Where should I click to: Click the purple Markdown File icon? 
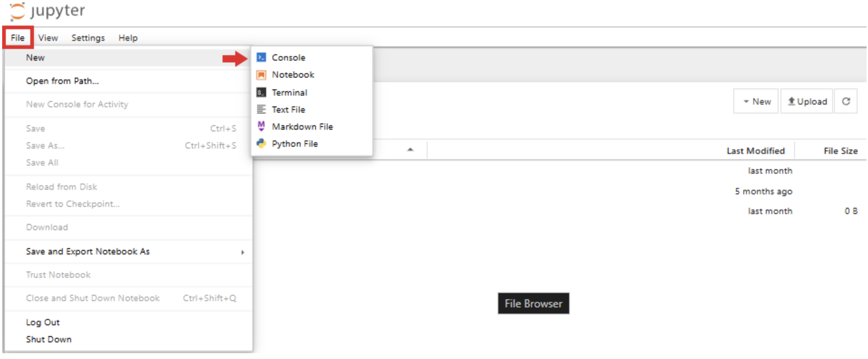261,126
